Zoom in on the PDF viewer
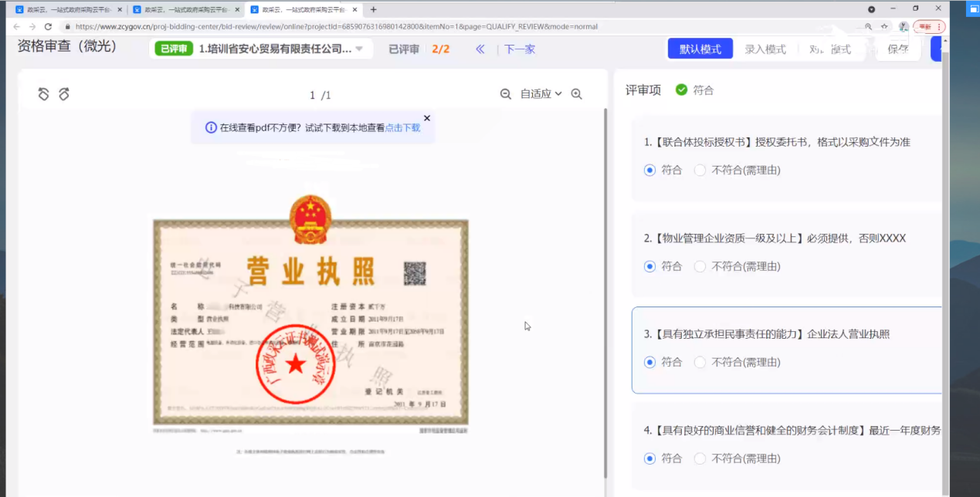This screenshot has width=980, height=497. click(576, 94)
